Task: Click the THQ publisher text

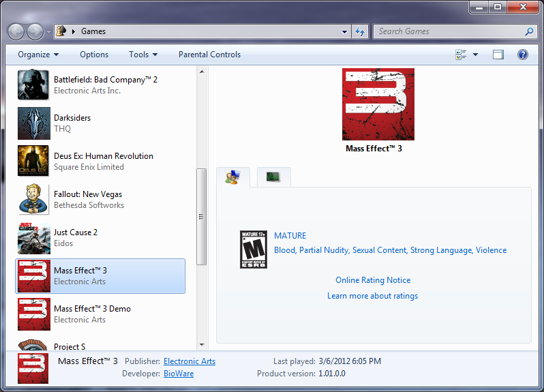Action: tap(63, 129)
